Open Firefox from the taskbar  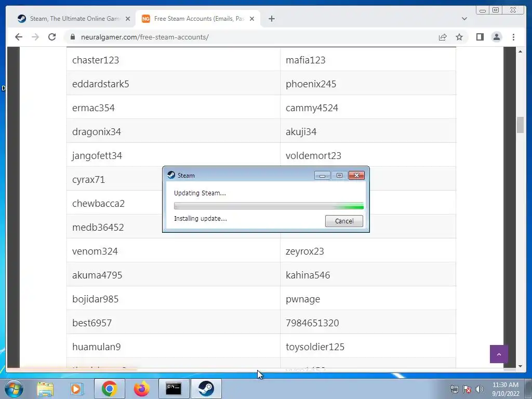pos(141,389)
